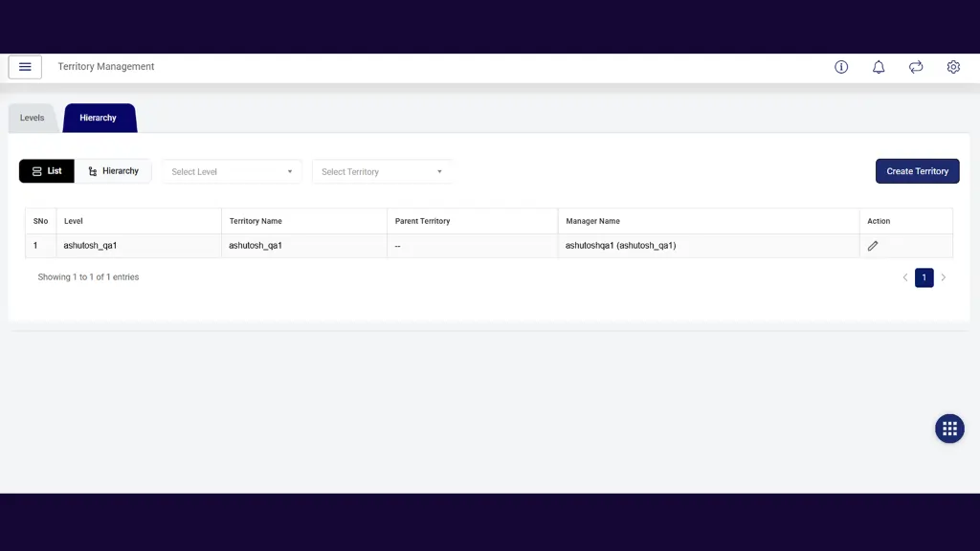Open notifications bell icon
Viewport: 980px width, 551px height.
[x=879, y=67]
